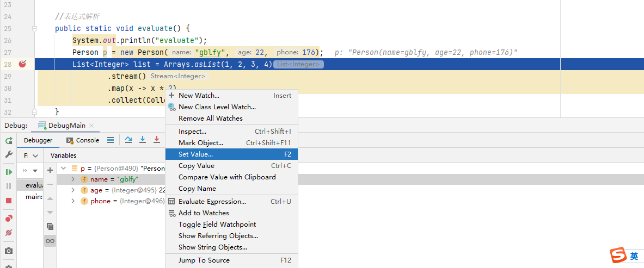Click the red Force Step Into arrow
This screenshot has width=644, height=268.
coord(156,140)
